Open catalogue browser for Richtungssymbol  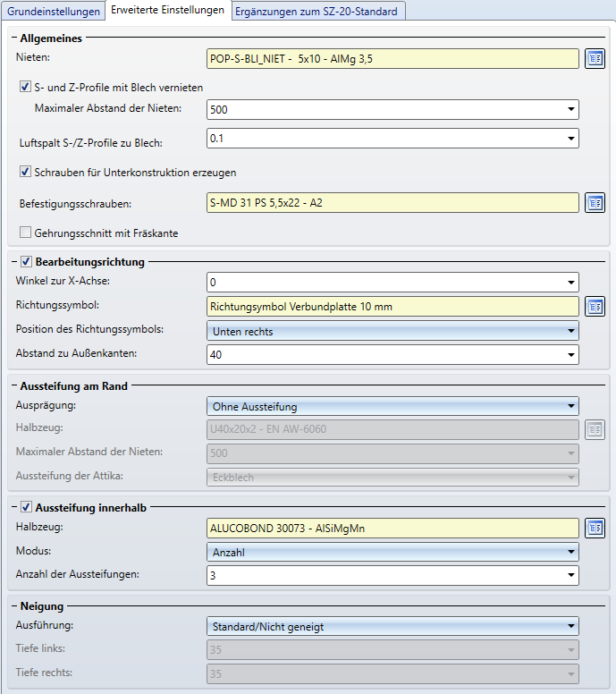tap(595, 306)
